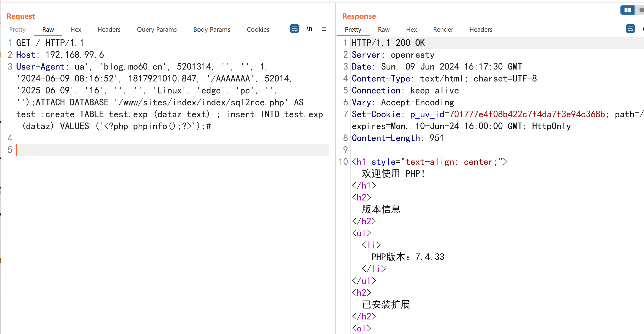Click the 'Content-Length' header in response

click(386, 138)
